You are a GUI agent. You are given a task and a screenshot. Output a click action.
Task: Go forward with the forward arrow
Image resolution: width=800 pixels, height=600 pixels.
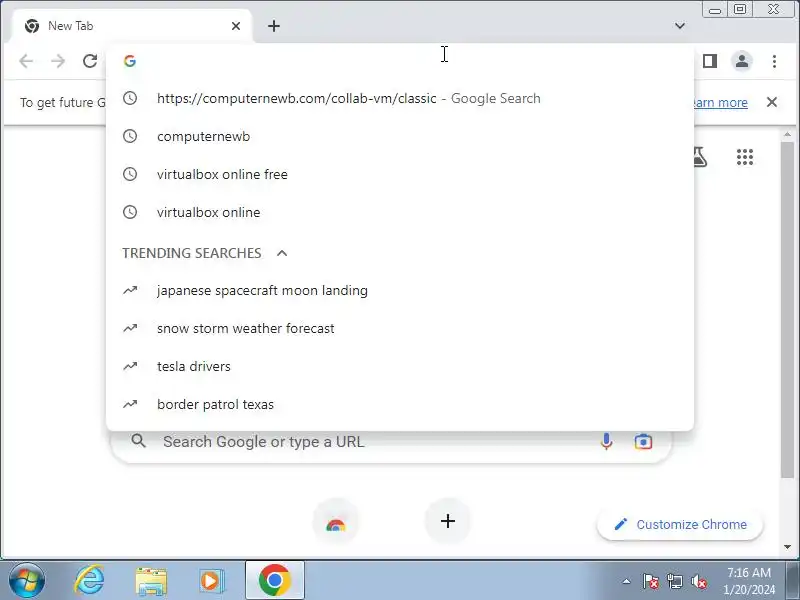tap(58, 61)
